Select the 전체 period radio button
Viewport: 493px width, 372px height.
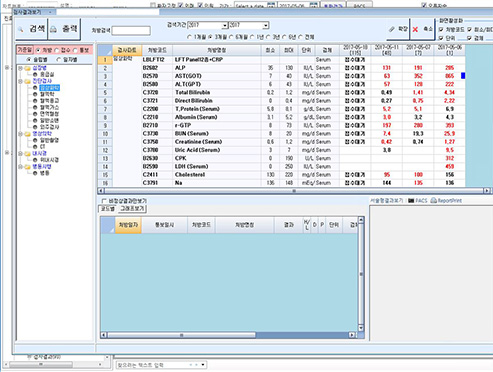300,37
